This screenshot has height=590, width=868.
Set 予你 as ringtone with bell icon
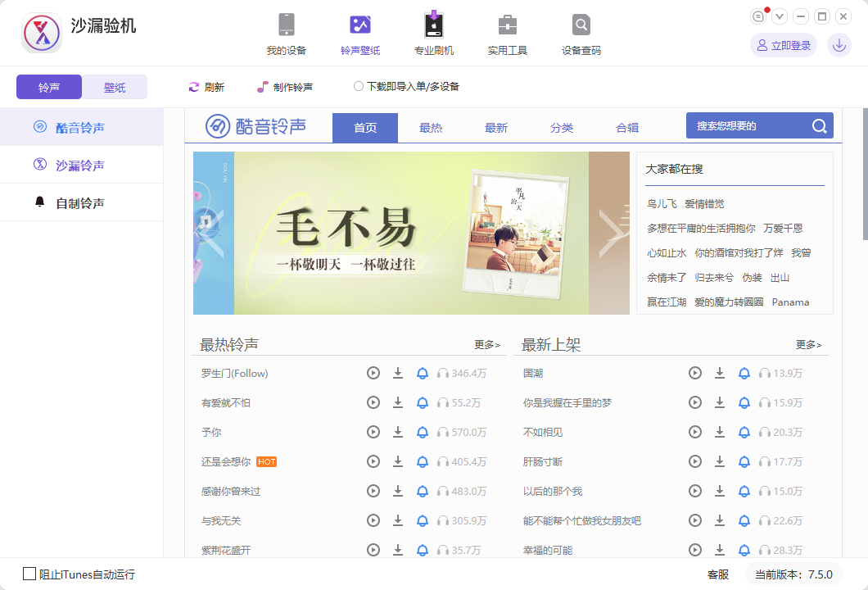coord(422,432)
